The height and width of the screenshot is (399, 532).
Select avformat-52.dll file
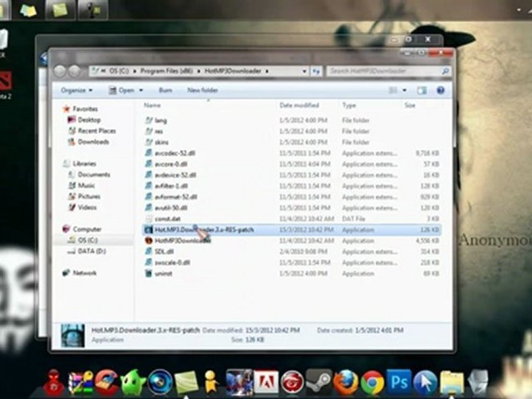176,197
